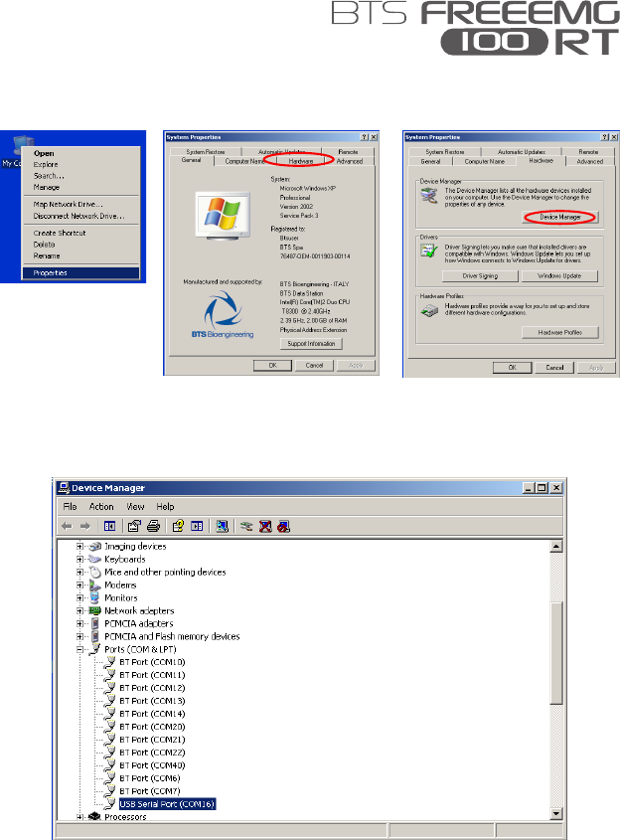The image size is (620, 840).
Task: Open the View menu in Device Manager
Action: [x=135, y=506]
